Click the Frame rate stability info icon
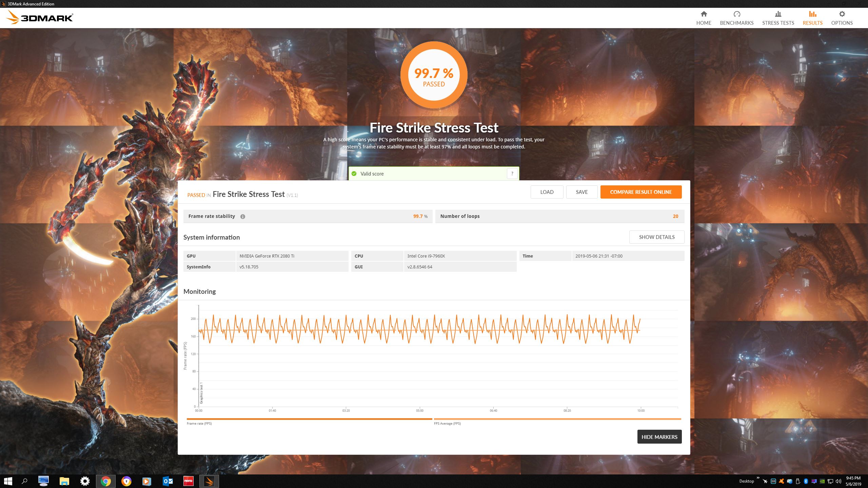Screen dimensions: 868x488 [x=243, y=217]
